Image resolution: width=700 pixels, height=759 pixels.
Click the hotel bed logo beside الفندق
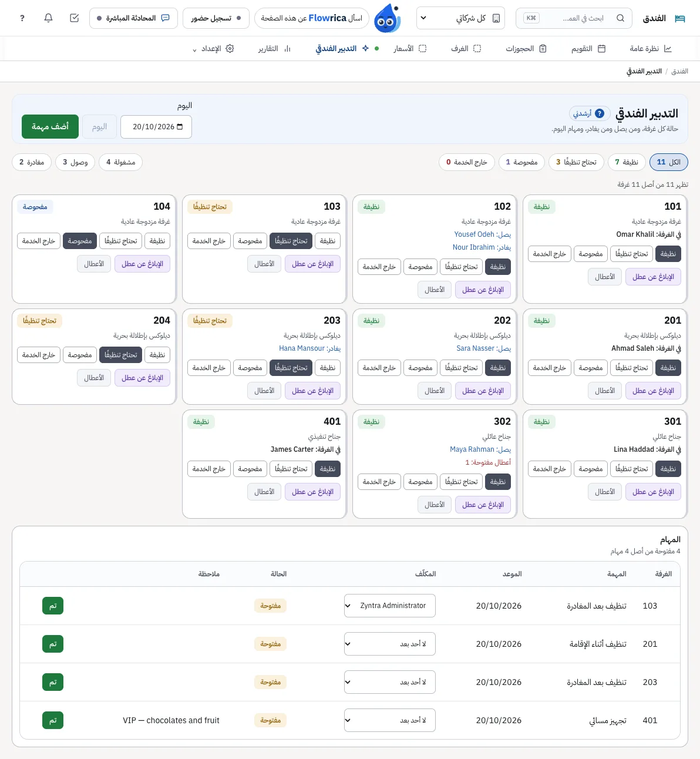680,18
